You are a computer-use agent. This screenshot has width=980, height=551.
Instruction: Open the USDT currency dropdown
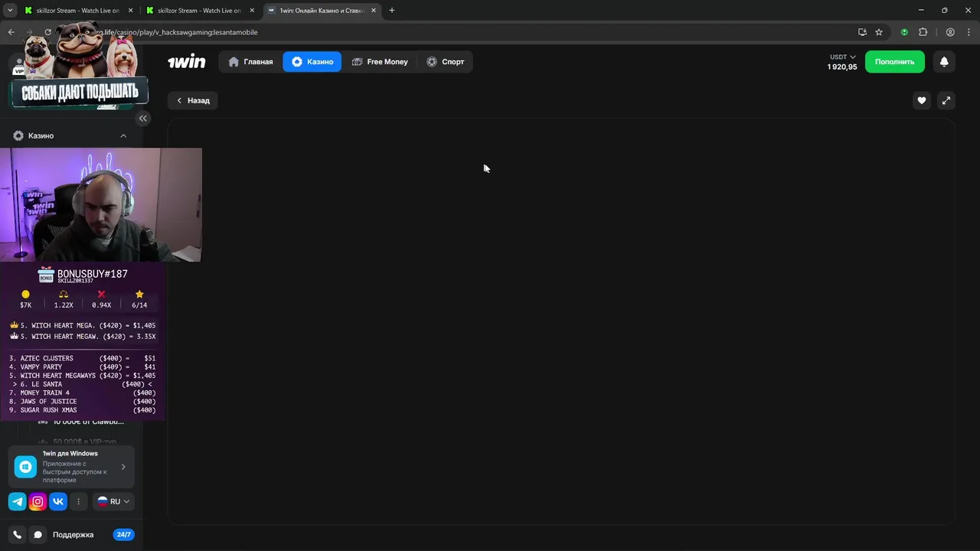(842, 57)
